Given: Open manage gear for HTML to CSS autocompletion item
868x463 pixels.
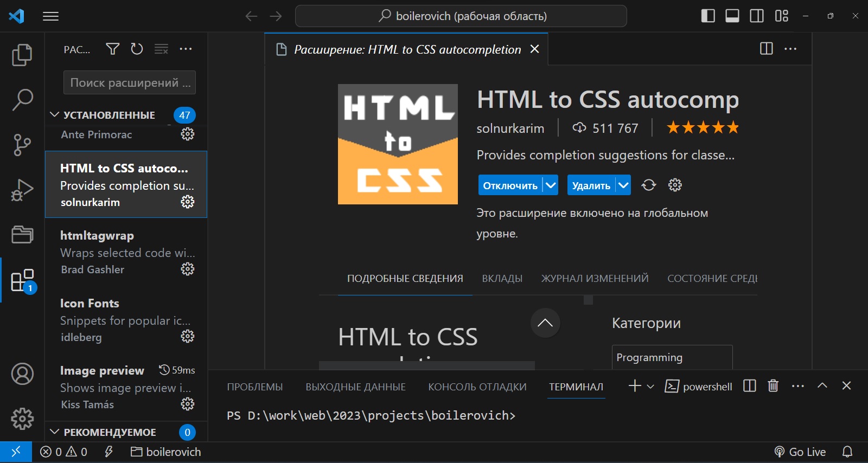Looking at the screenshot, I should coord(188,202).
